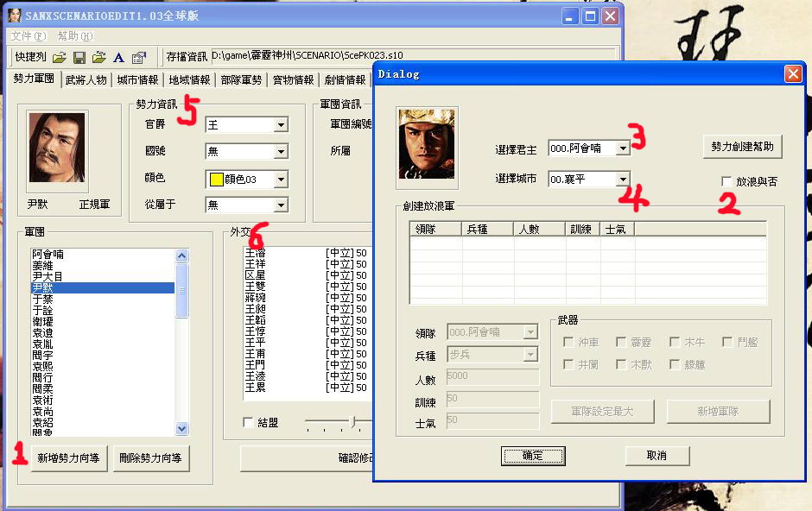Open the 顏色 selector showing the yellow swatch
The image size is (812, 511).
pyautogui.click(x=280, y=180)
